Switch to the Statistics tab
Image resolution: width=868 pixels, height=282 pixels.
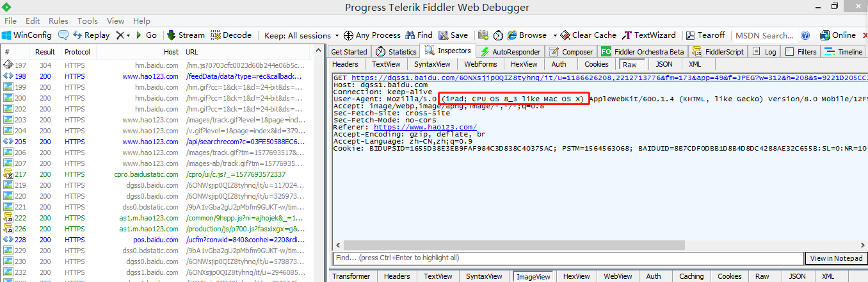pos(396,52)
